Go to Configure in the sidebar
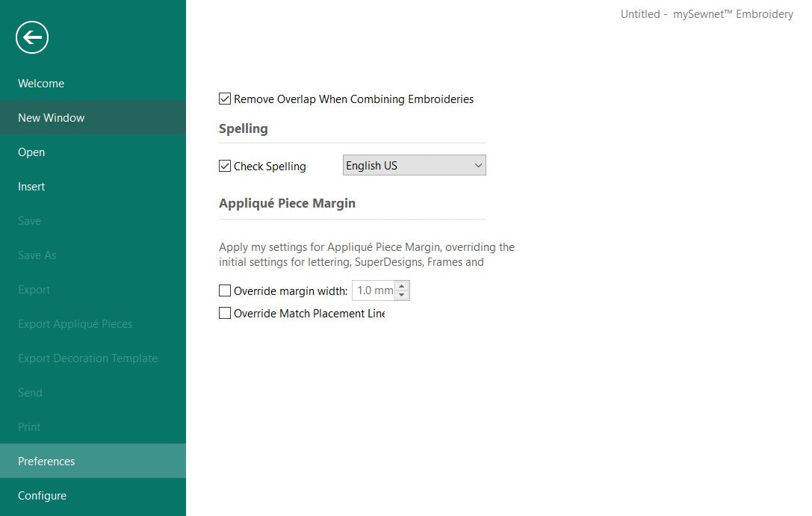This screenshot has width=812, height=516. tap(42, 496)
